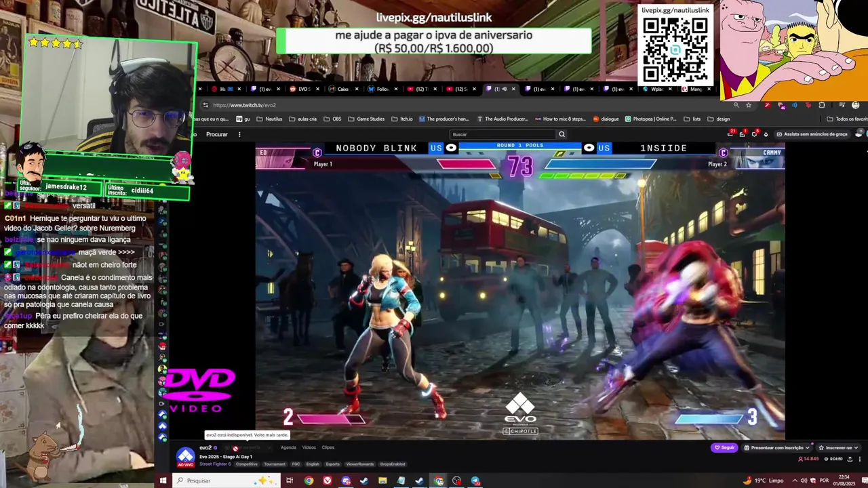The height and width of the screenshot is (488, 868).
Task: Open the Clipes channel tab
Action: pyautogui.click(x=328, y=447)
